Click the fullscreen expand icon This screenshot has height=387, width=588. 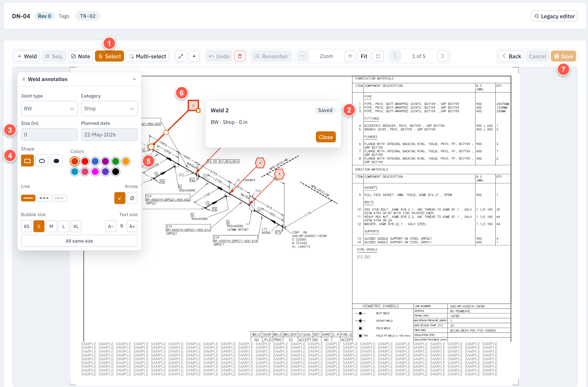[x=378, y=56]
